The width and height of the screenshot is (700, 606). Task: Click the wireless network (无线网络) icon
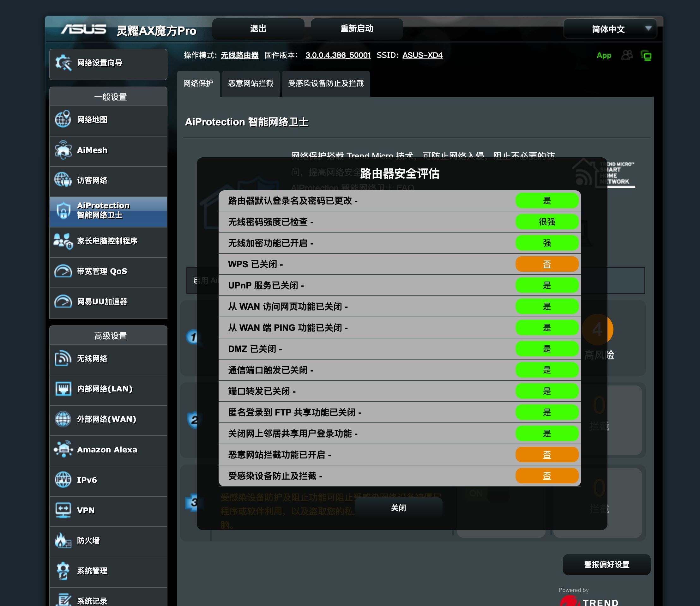(63, 359)
